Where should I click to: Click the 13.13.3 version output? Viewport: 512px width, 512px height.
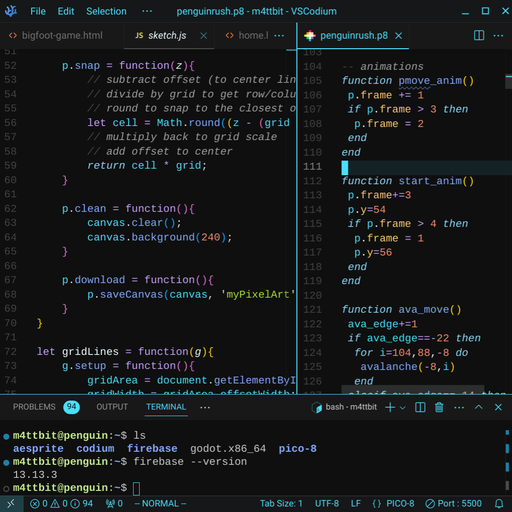pyautogui.click(x=35, y=475)
